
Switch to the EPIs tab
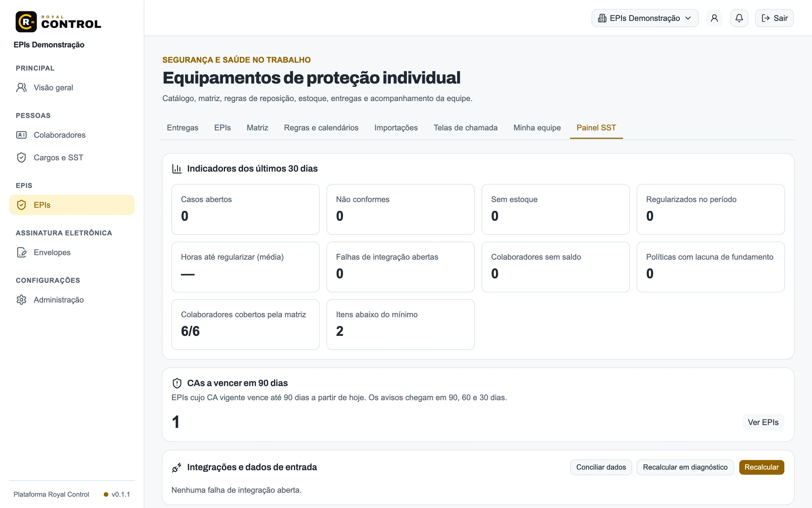pyautogui.click(x=222, y=128)
